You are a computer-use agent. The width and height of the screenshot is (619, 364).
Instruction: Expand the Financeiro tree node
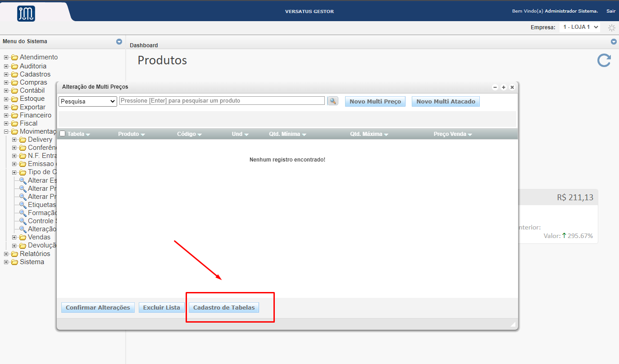[x=6, y=115]
